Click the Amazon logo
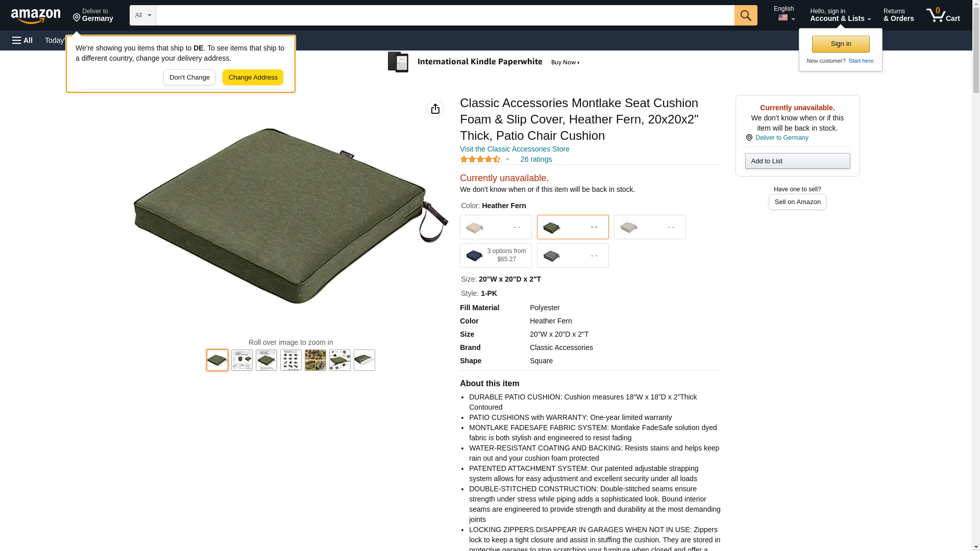 pos(36,16)
